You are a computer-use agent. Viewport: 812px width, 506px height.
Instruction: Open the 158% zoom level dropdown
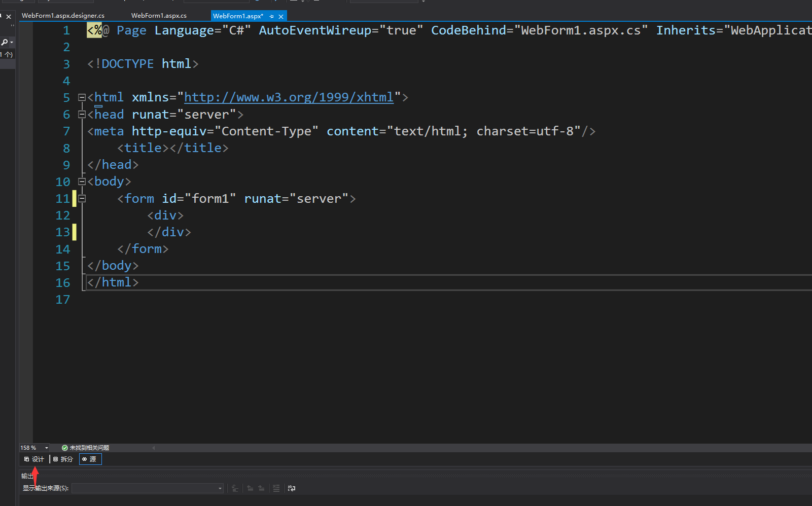point(47,448)
